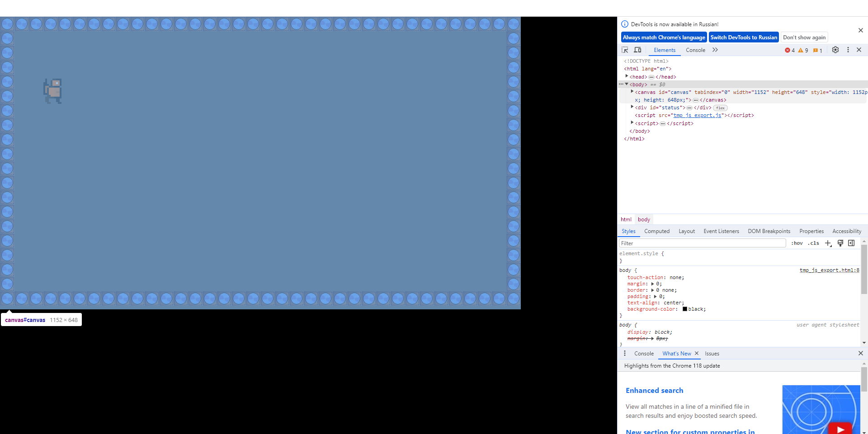The image size is (868, 434).
Task: Switch to the Elements tab
Action: pyautogui.click(x=665, y=50)
